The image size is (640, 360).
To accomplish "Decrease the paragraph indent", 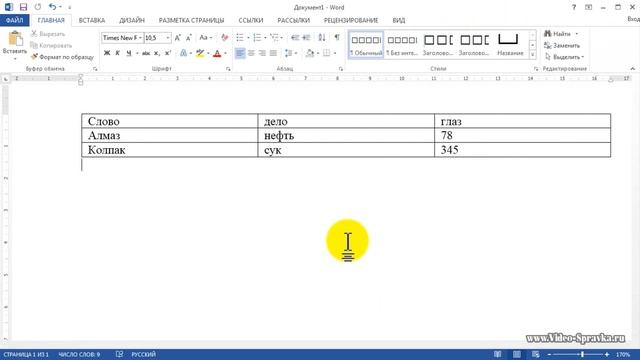I will point(295,38).
